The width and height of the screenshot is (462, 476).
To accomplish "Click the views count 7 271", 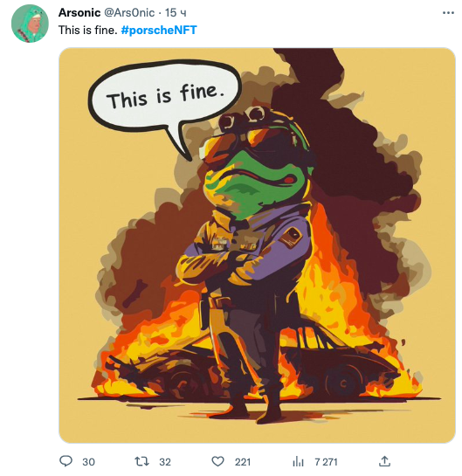I will coord(326,462).
